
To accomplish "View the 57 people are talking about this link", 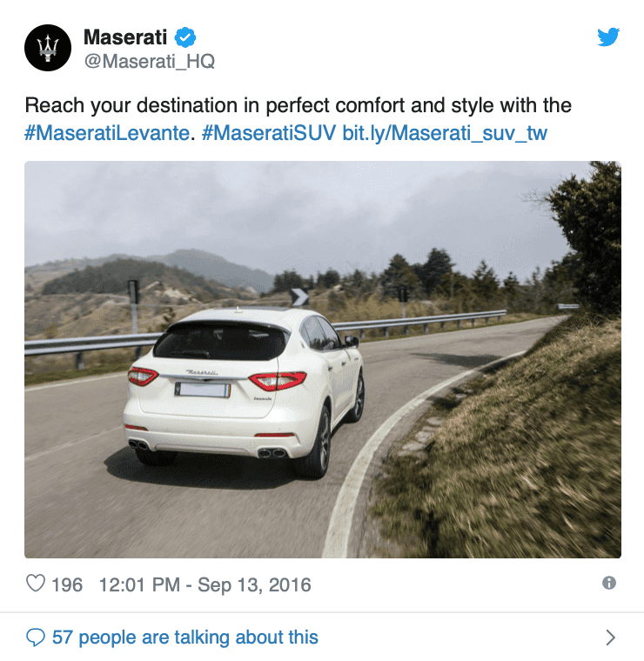I will [x=185, y=638].
